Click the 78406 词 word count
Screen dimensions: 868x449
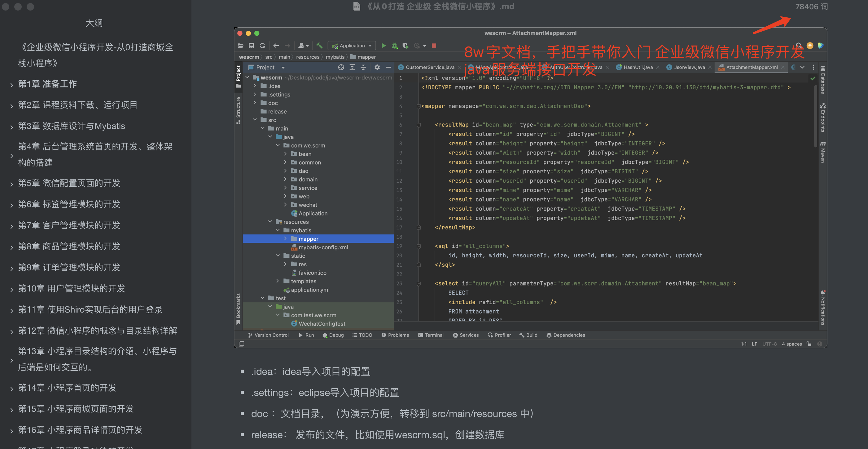pos(811,7)
